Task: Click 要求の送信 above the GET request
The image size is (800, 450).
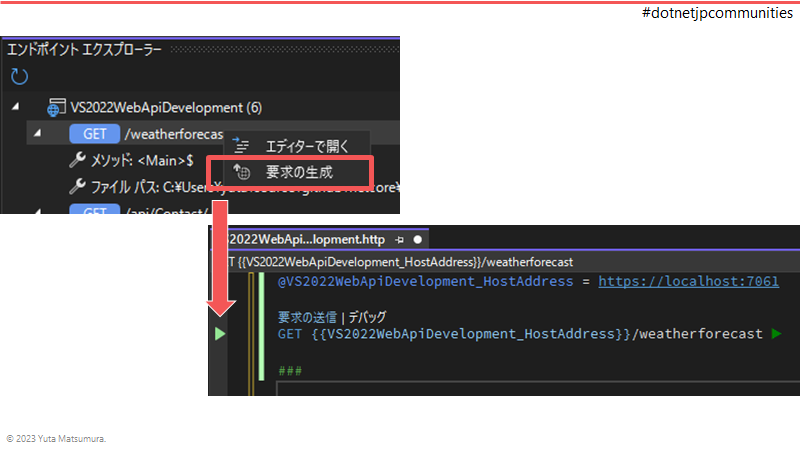Action: coord(307,317)
